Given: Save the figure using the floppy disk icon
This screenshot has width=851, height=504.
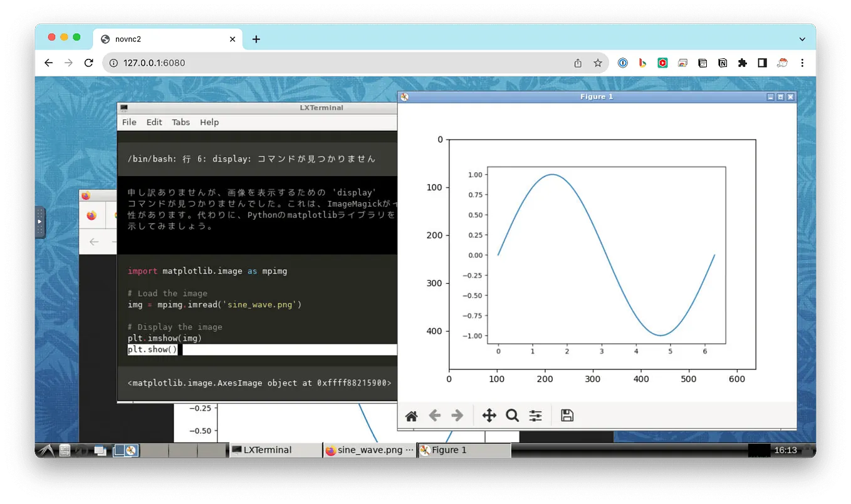Looking at the screenshot, I should (566, 415).
